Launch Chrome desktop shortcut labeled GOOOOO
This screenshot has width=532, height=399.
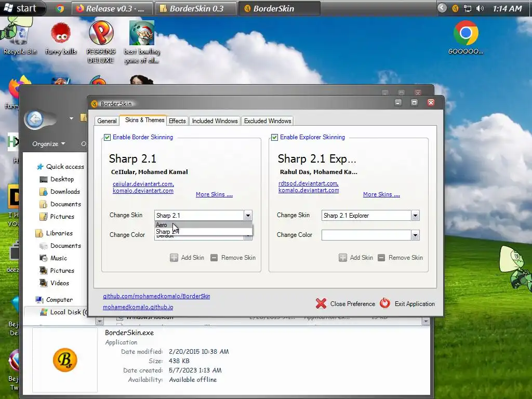(465, 37)
